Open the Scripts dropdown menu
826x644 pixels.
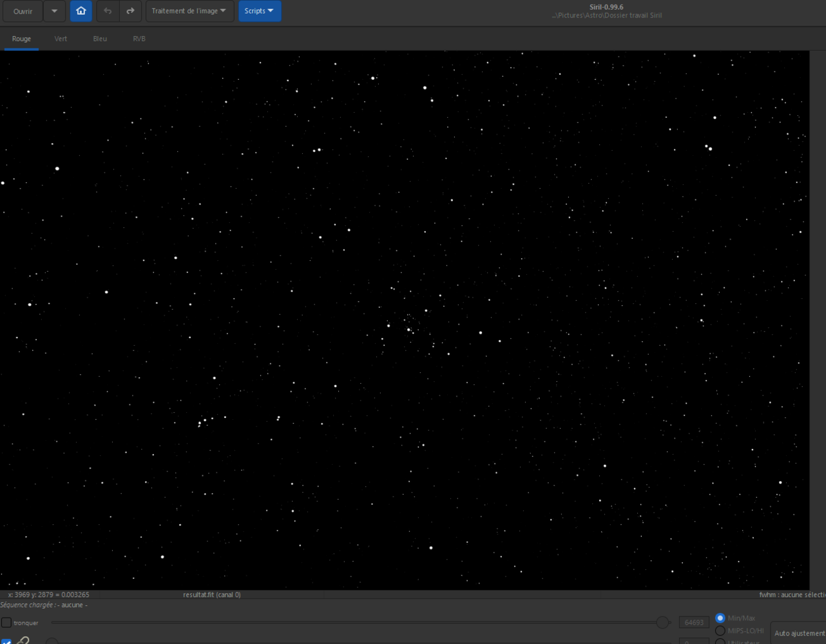(260, 11)
